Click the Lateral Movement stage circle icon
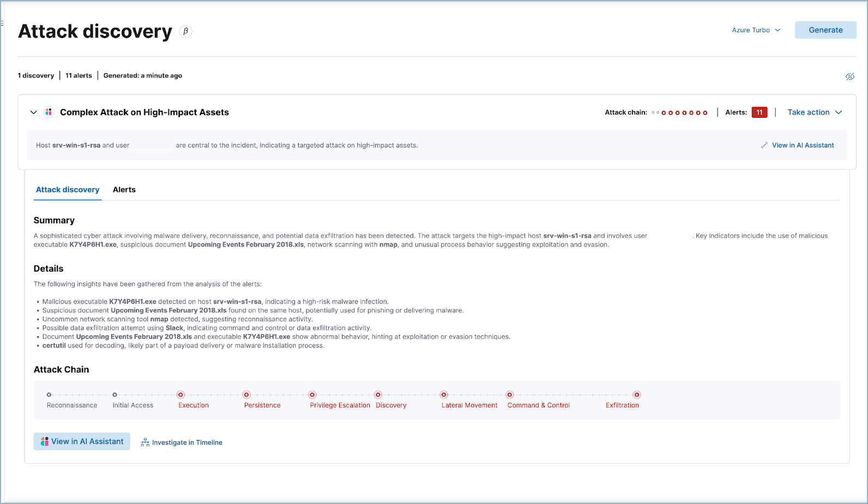868x504 pixels. point(444,395)
